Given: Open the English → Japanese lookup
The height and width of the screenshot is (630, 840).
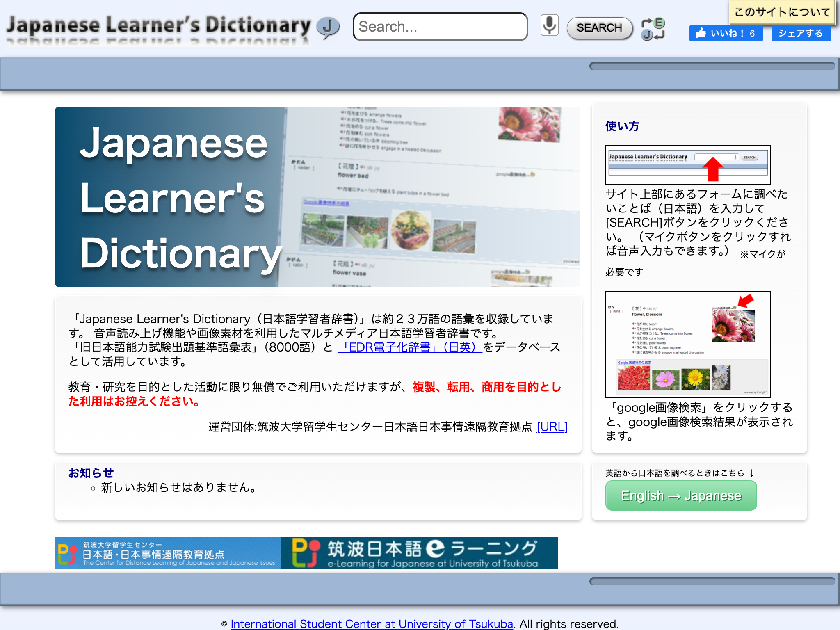Looking at the screenshot, I should point(681,495).
